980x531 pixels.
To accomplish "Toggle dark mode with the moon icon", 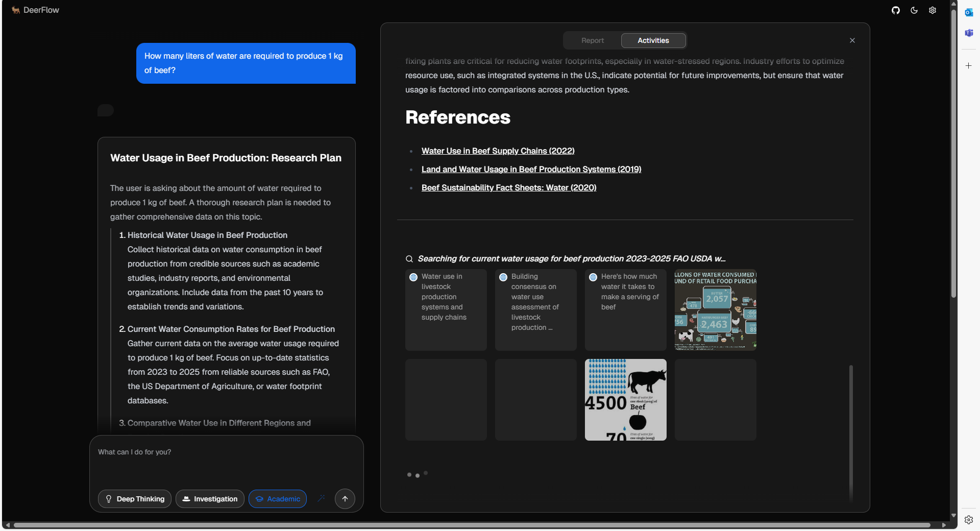I will pyautogui.click(x=914, y=10).
